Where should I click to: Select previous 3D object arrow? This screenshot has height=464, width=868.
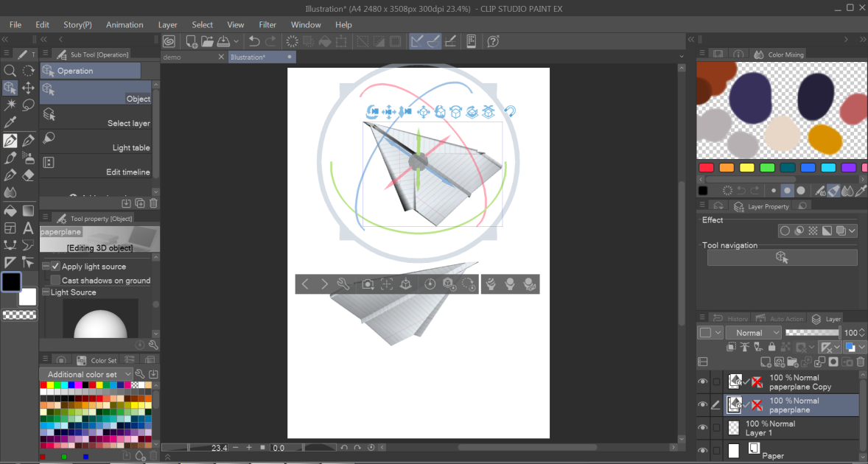tap(305, 284)
